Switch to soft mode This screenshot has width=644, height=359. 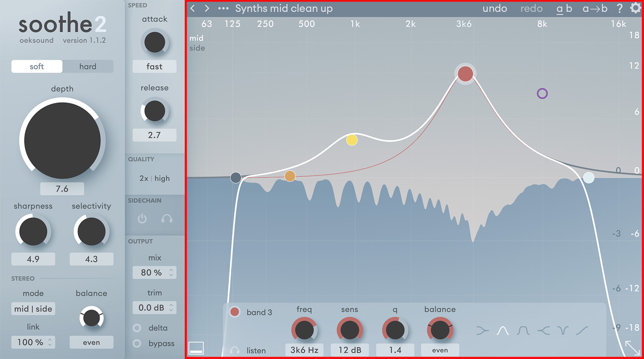[x=37, y=66]
